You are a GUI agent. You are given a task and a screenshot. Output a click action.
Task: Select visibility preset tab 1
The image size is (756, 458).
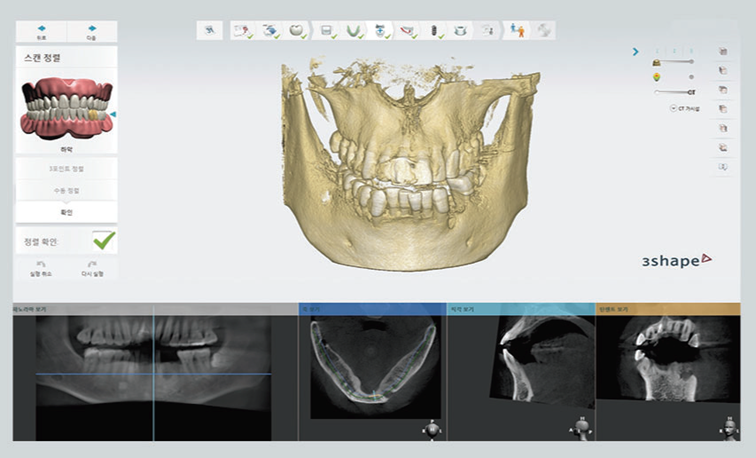coord(657,51)
